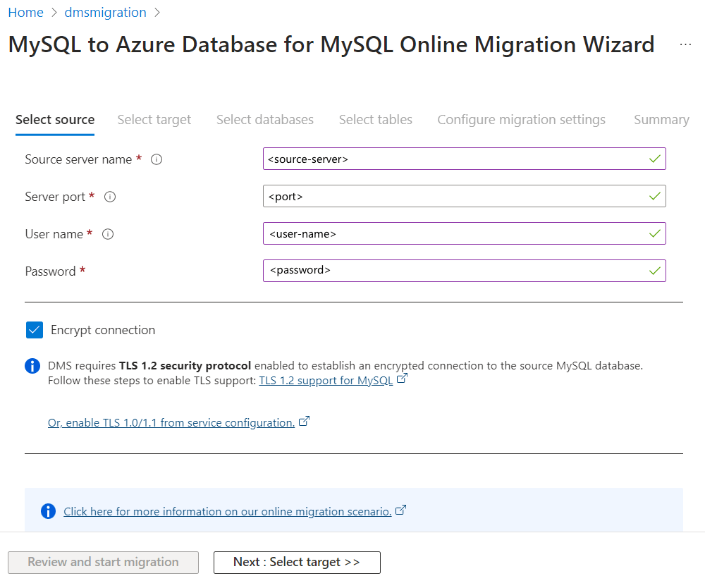Open TLS 1.2 support for MySQL link
The width and height of the screenshot is (705, 588).
point(326,381)
